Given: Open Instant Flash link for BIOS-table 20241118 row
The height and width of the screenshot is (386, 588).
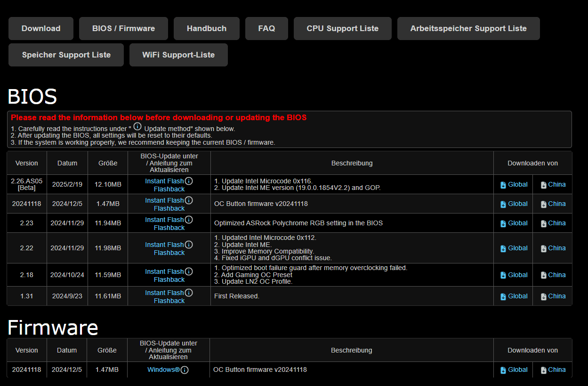Looking at the screenshot, I should [x=164, y=200].
